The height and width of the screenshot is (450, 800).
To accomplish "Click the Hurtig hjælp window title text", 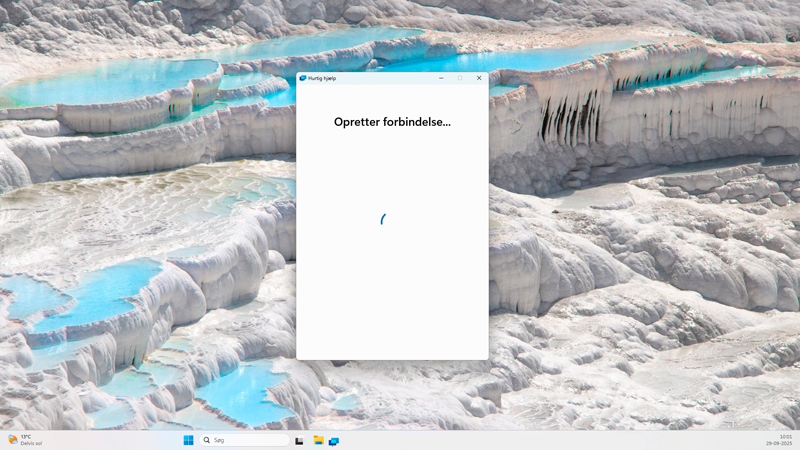I will tap(322, 78).
